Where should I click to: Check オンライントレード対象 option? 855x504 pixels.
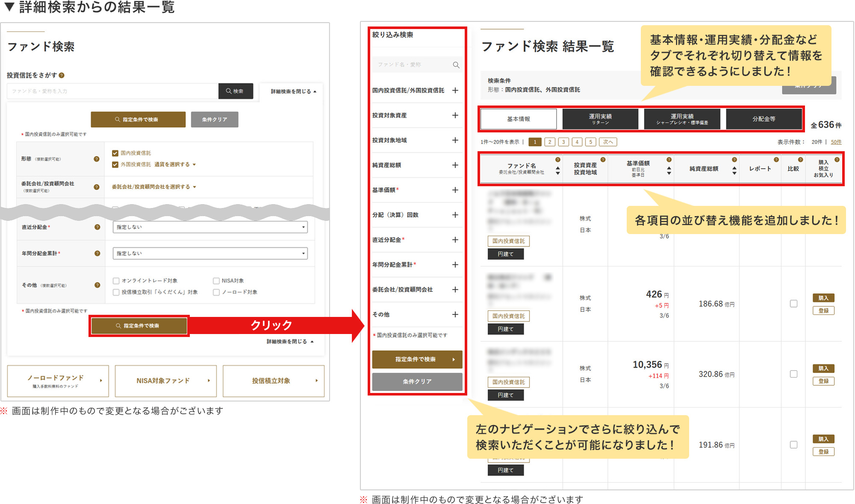point(116,281)
